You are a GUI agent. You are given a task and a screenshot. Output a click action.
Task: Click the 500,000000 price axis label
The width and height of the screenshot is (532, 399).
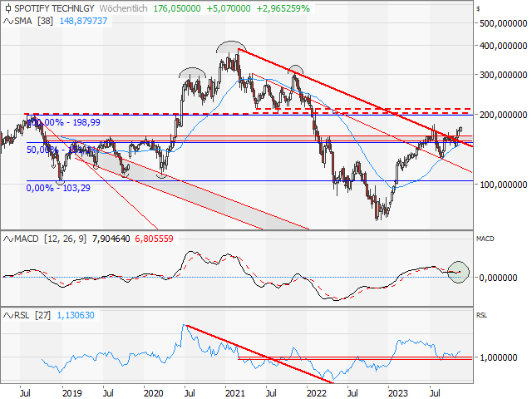tap(503, 23)
